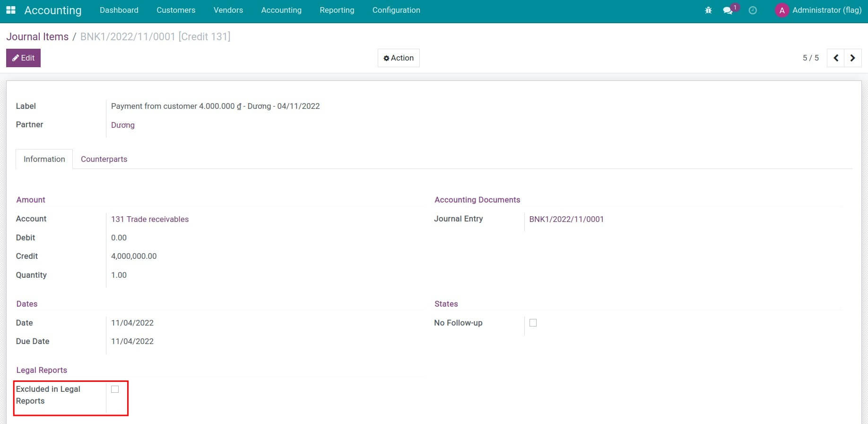Go to previous record with left arrow
The width and height of the screenshot is (868, 424).
[835, 58]
